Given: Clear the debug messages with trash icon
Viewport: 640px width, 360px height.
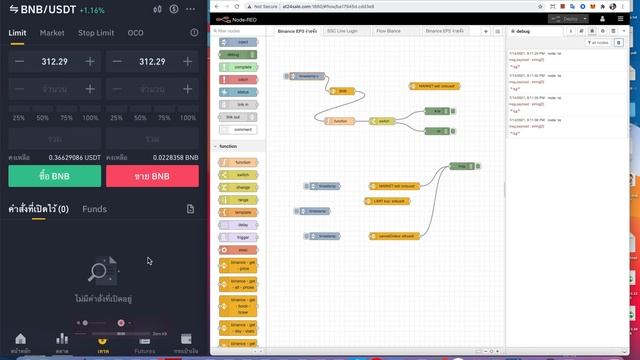Looking at the screenshot, I should point(619,42).
